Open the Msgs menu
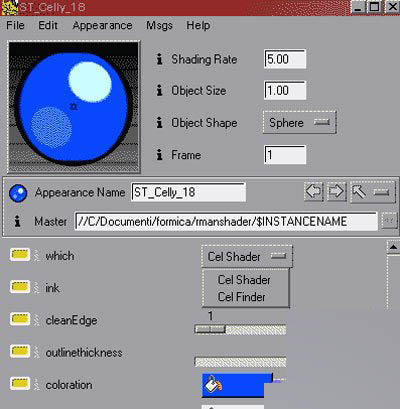 (159, 25)
